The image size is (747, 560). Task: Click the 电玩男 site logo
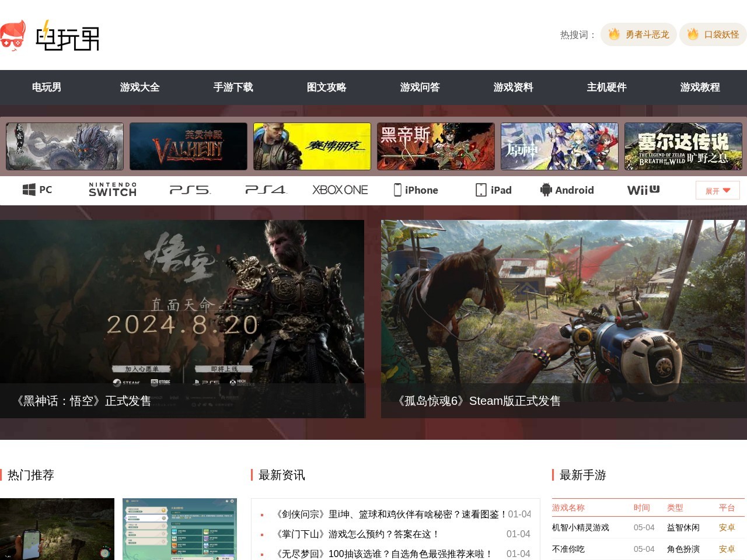[x=50, y=36]
